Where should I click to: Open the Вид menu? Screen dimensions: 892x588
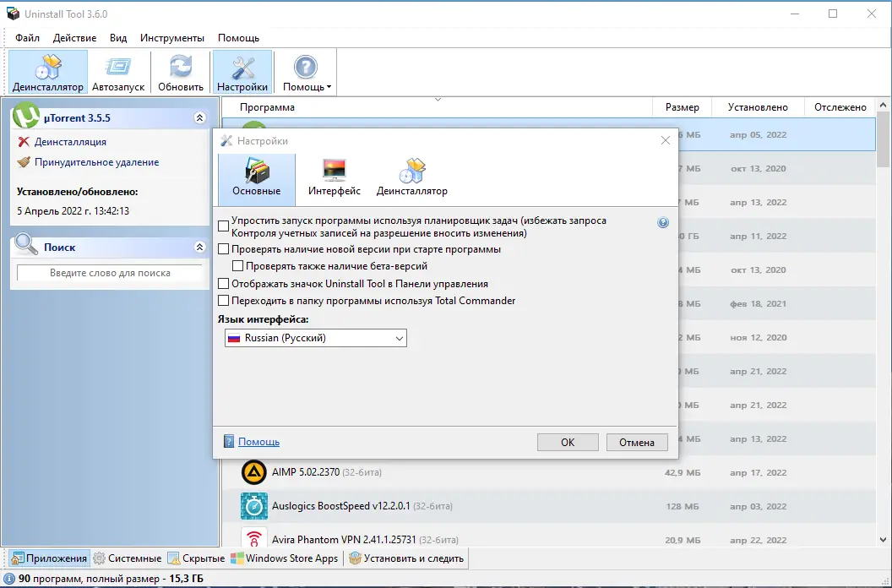118,38
